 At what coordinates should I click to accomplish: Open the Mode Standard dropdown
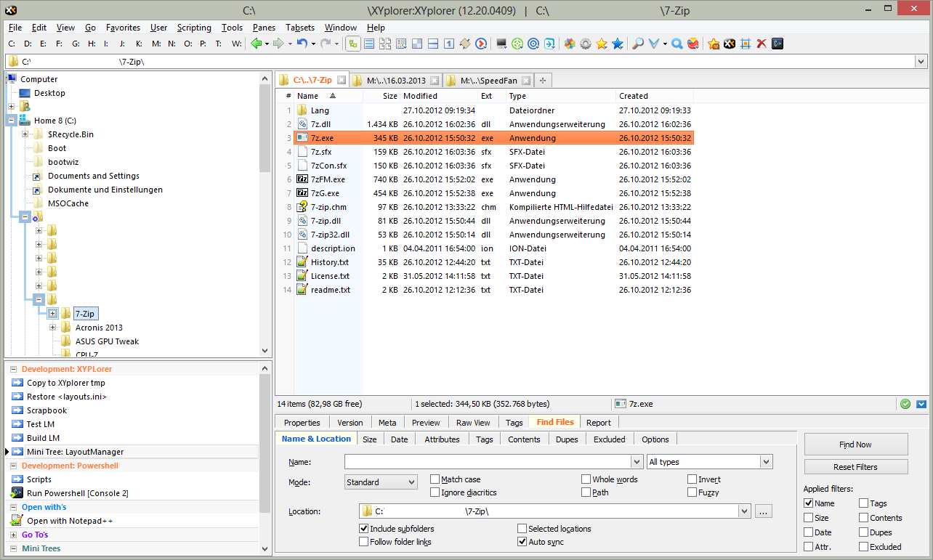(x=381, y=482)
